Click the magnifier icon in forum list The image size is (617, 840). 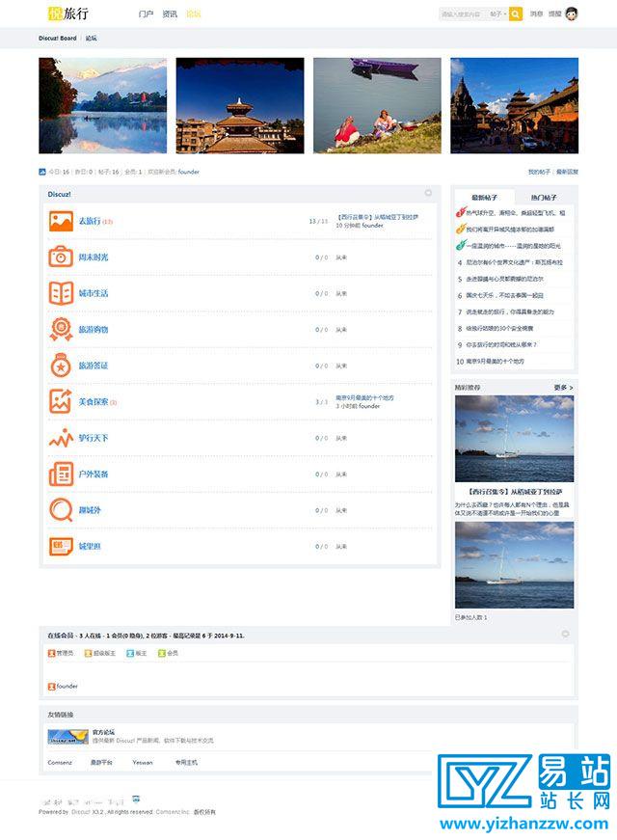[61, 510]
